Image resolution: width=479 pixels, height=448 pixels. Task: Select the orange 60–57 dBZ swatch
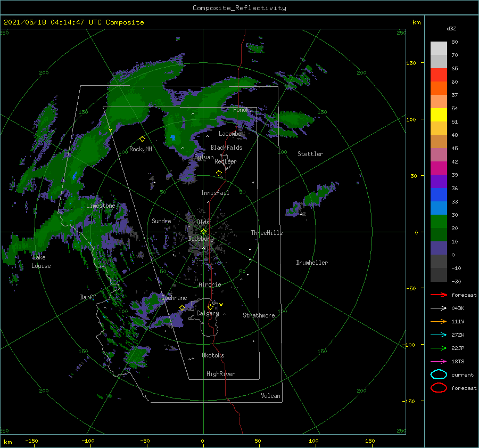[439, 88]
